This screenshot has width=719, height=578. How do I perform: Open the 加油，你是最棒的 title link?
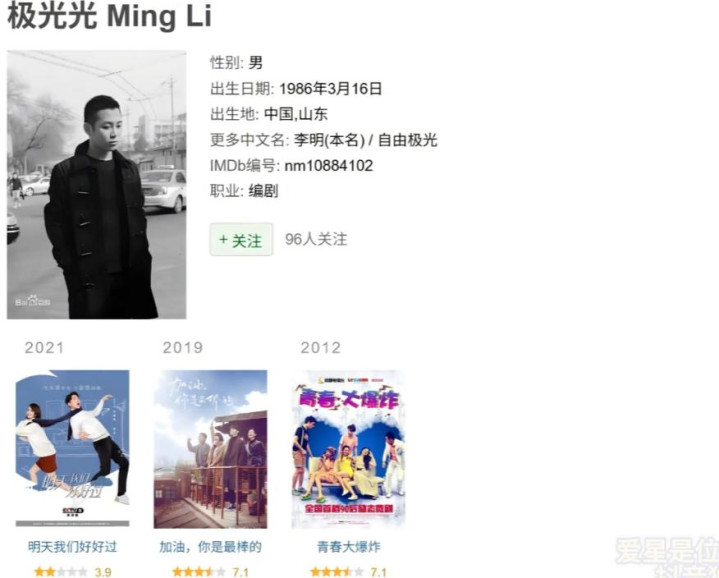(210, 547)
